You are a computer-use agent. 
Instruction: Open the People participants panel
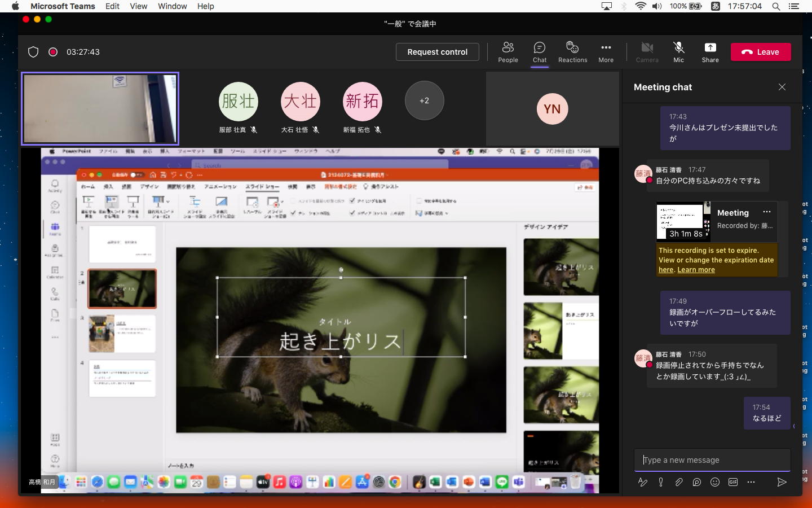[x=507, y=52]
